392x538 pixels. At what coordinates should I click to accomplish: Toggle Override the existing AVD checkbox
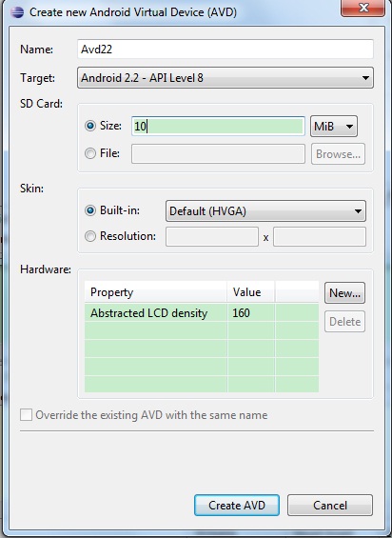26,415
